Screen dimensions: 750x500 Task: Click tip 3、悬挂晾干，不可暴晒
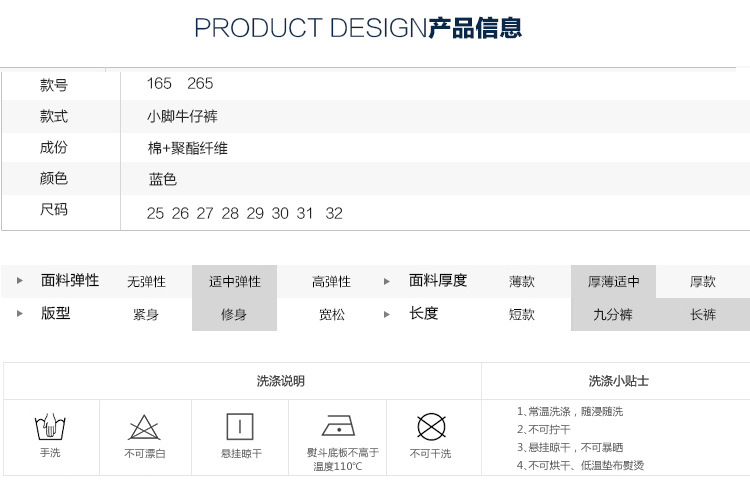tap(570, 447)
